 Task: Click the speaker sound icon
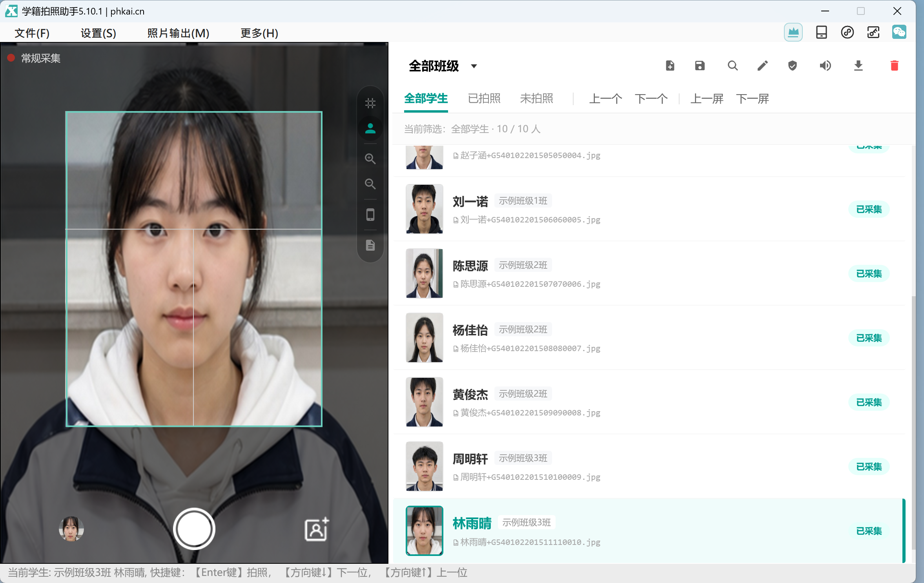[825, 66]
